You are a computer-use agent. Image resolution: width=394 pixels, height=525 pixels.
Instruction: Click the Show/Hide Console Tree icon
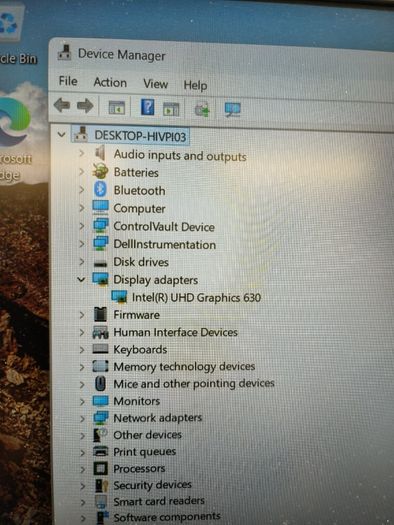coord(117,107)
